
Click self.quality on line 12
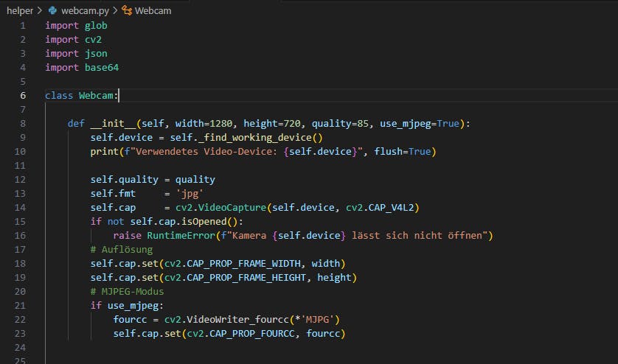pyautogui.click(x=124, y=180)
